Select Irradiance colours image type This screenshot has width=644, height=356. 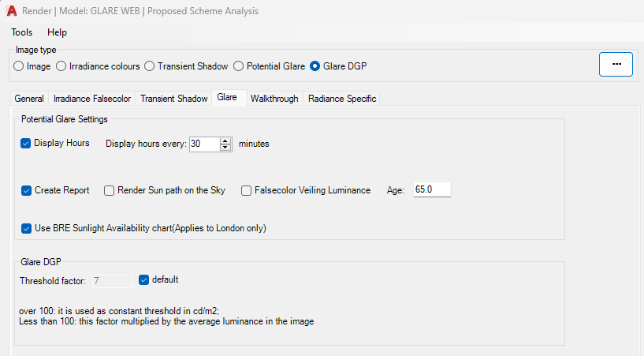click(61, 66)
